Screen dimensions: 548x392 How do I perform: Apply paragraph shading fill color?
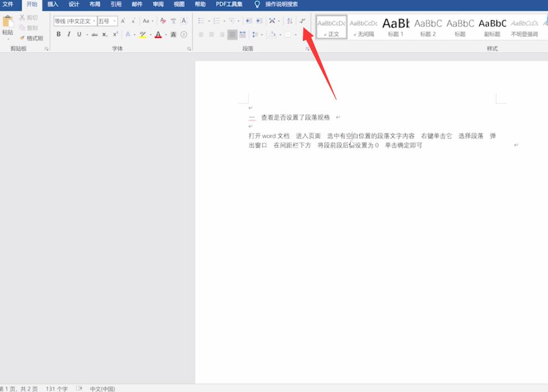click(x=272, y=34)
